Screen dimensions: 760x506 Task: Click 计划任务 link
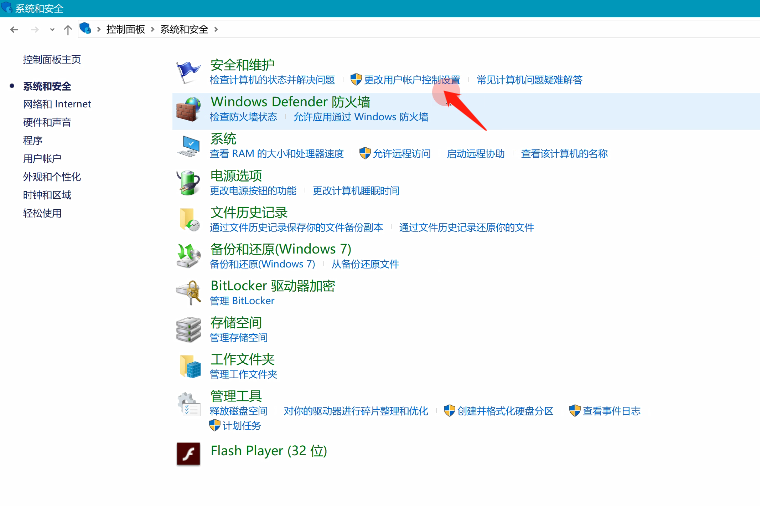click(x=241, y=426)
